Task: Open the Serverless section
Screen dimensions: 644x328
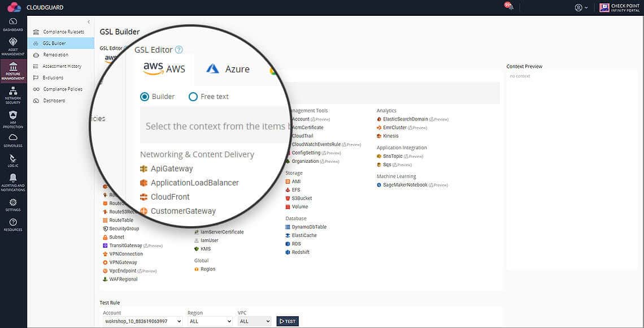Action: [x=13, y=140]
